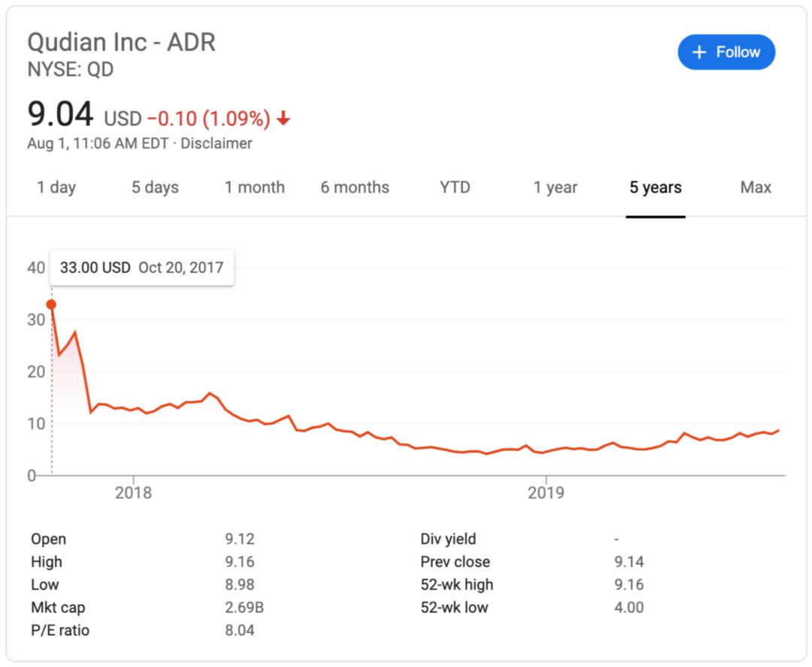Click the stock title Qudian Inc - ADR

click(121, 42)
